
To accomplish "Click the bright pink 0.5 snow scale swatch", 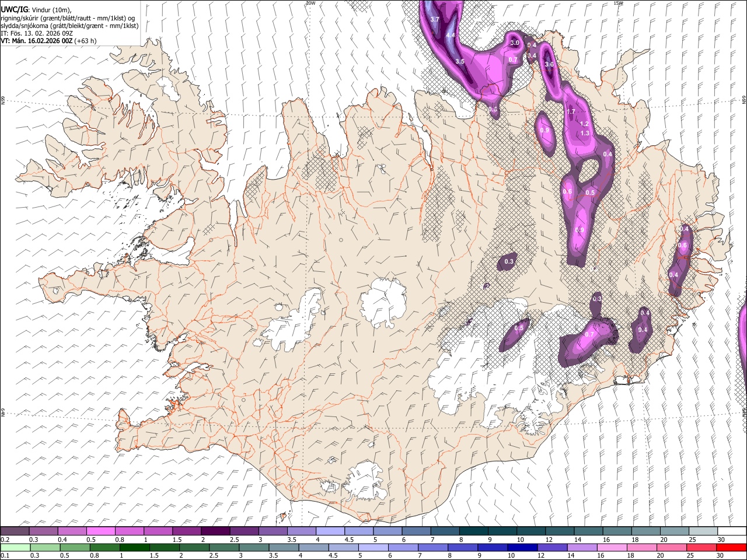I will pos(100,531).
